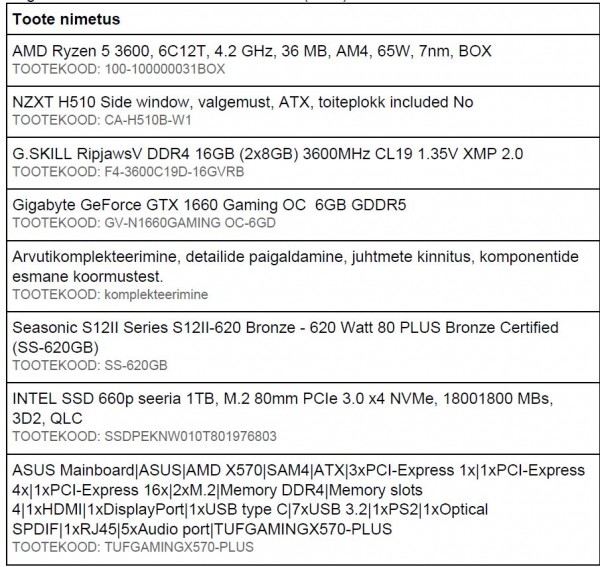Click the '(SS-620GB)' name continuation line
This screenshot has width=600, height=567.
(x=55, y=347)
